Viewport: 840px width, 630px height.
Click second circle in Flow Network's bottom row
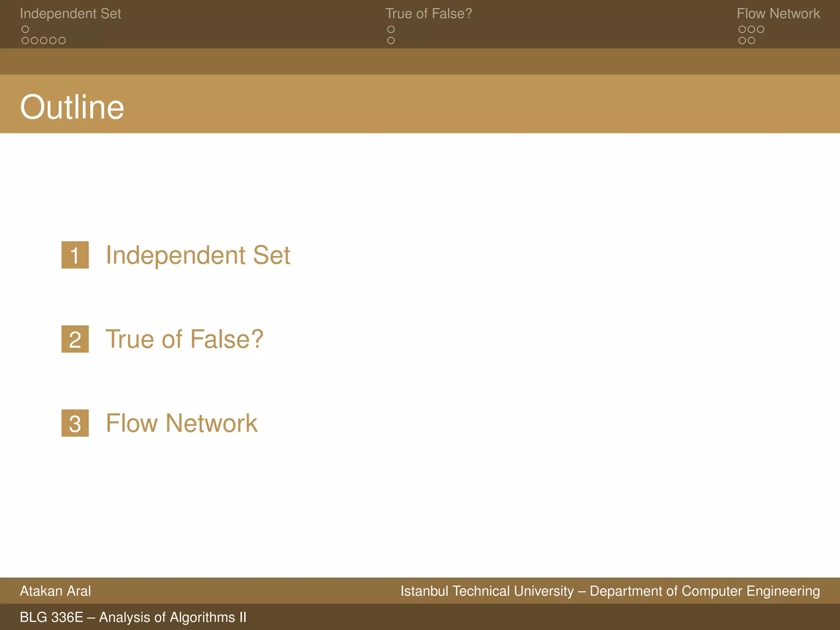pos(751,41)
